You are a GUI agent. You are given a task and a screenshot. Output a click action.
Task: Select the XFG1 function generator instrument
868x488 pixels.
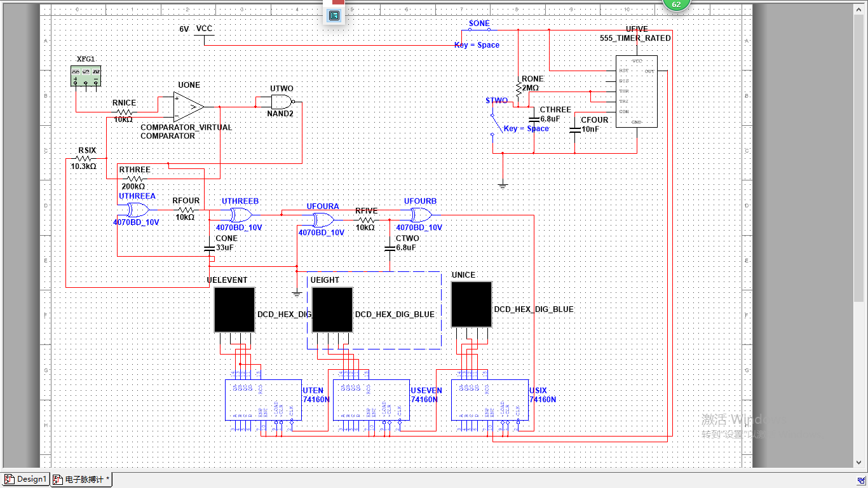pos(86,77)
